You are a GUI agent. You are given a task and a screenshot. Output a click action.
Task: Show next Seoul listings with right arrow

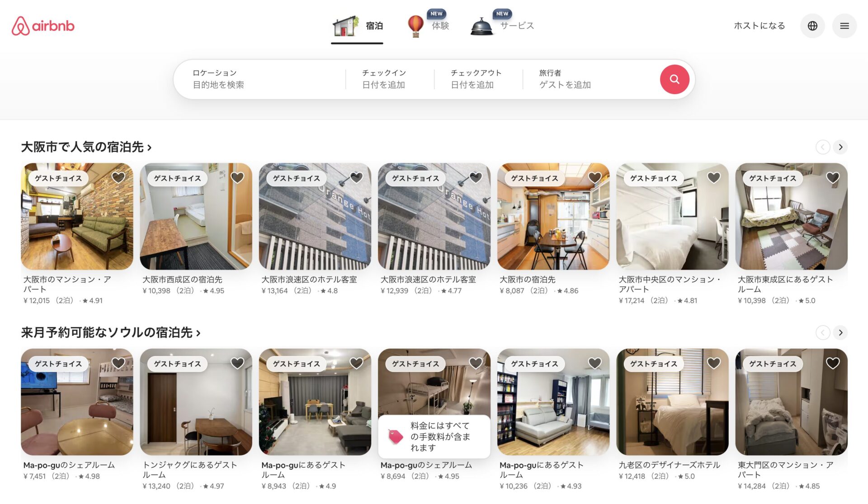tap(840, 333)
